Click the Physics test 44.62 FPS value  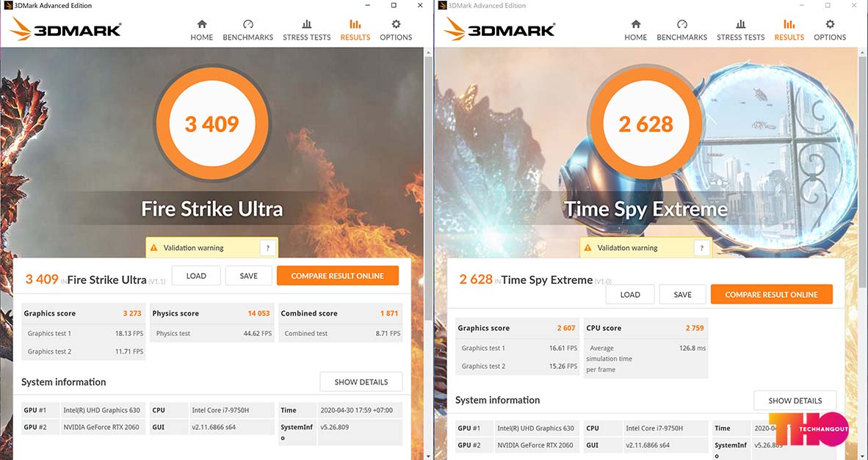258,333
